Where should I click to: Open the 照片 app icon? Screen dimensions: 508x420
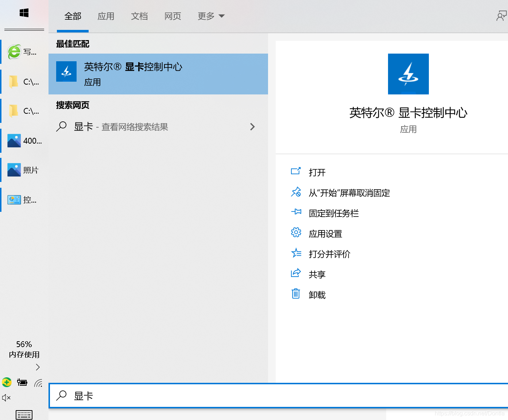pos(14,170)
